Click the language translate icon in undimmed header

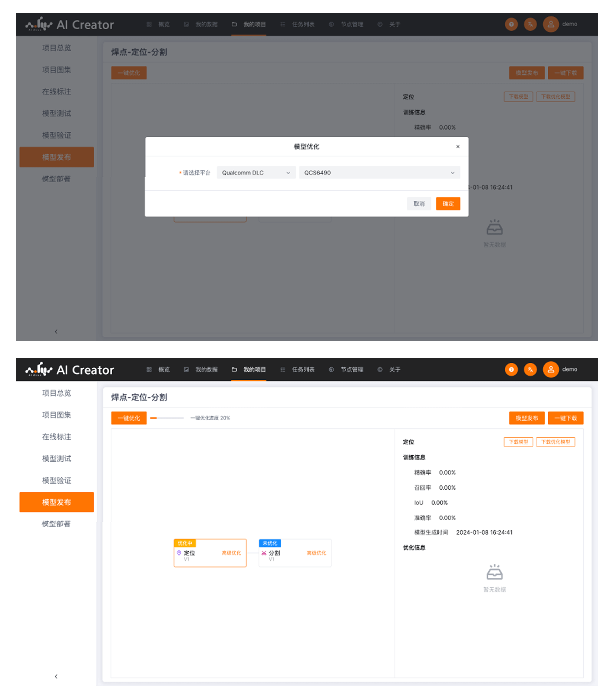[530, 369]
